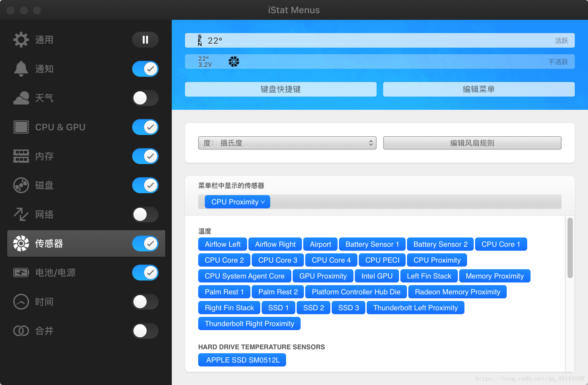588x385 pixels.
Task: Click the cloud icon for 天气
Action: coord(21,98)
